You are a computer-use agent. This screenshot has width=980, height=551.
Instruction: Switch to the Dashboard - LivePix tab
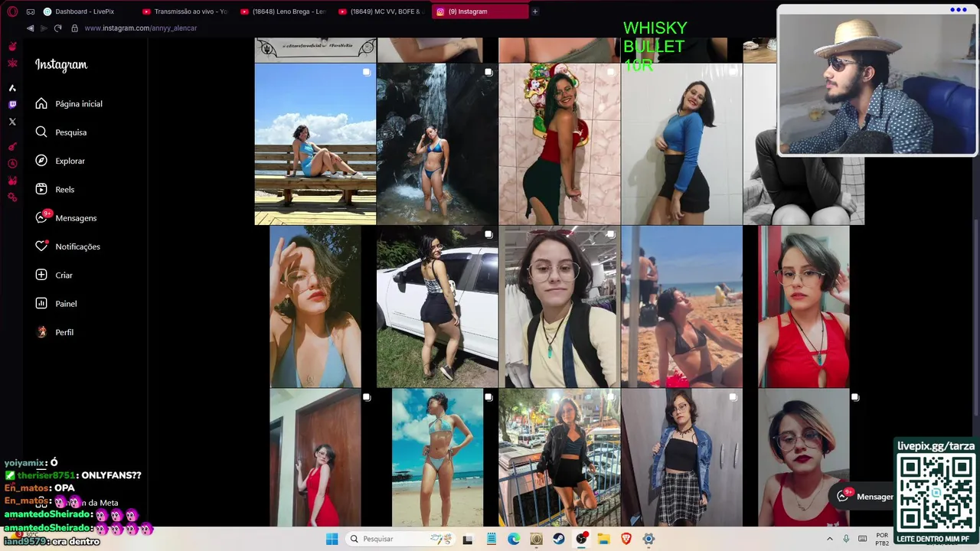click(86, 11)
